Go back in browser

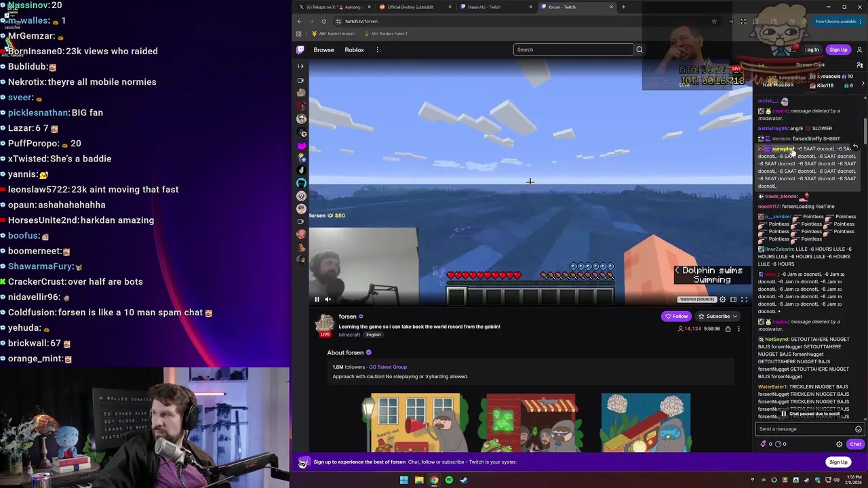[x=300, y=21]
